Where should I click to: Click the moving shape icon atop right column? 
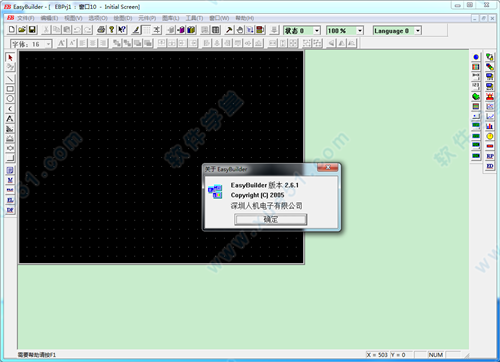coord(489,57)
